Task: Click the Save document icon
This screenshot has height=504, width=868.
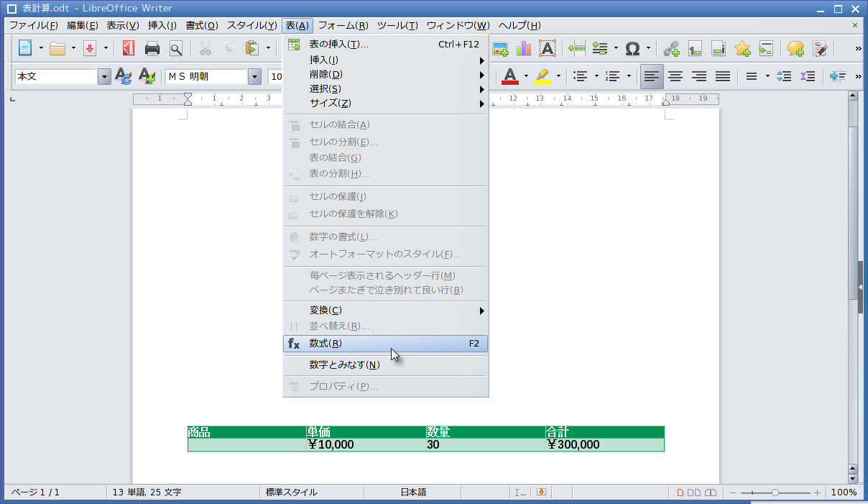Action: (91, 48)
